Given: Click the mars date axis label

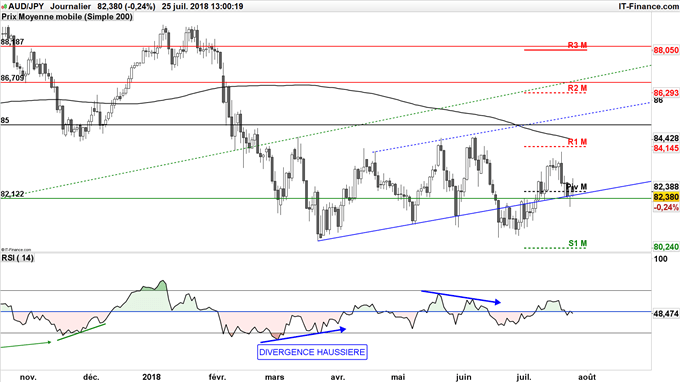Looking at the screenshot, I should pyautogui.click(x=275, y=377).
